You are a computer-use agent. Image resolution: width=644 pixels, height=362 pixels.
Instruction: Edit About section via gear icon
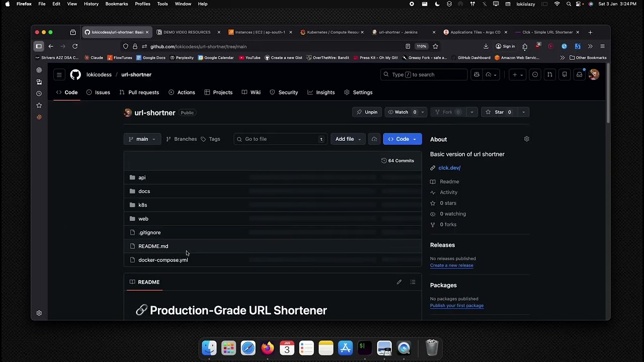pos(527,139)
